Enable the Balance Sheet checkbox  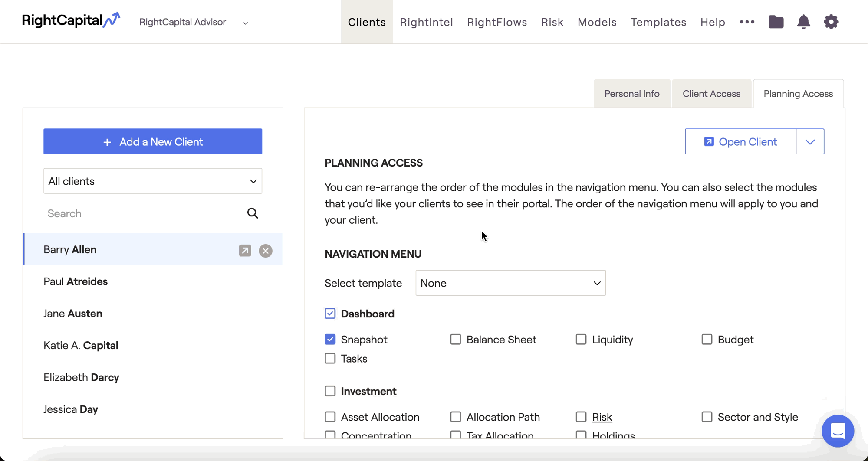pos(456,339)
